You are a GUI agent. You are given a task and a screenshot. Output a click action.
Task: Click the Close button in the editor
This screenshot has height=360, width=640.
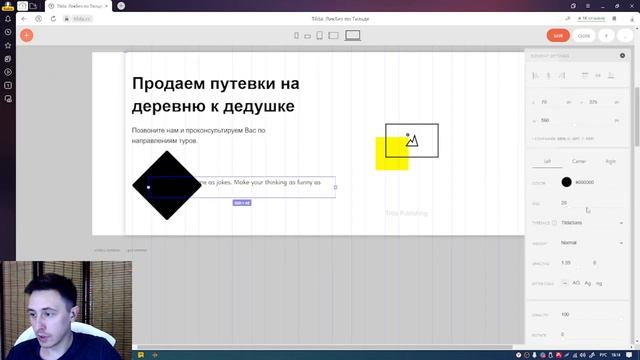(584, 36)
